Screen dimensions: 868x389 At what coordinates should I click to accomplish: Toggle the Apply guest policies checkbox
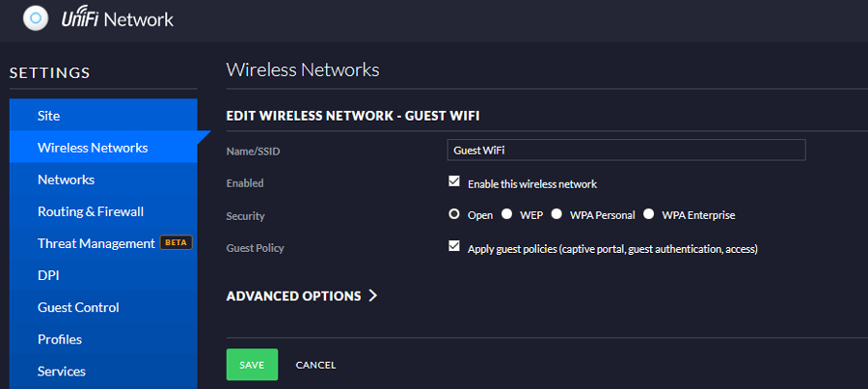click(454, 247)
